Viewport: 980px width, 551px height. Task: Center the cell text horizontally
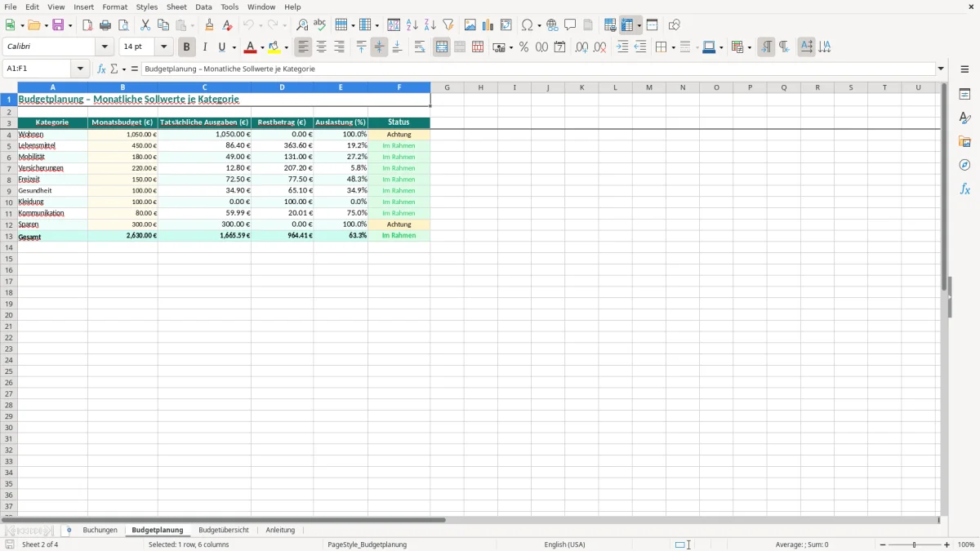point(322,47)
